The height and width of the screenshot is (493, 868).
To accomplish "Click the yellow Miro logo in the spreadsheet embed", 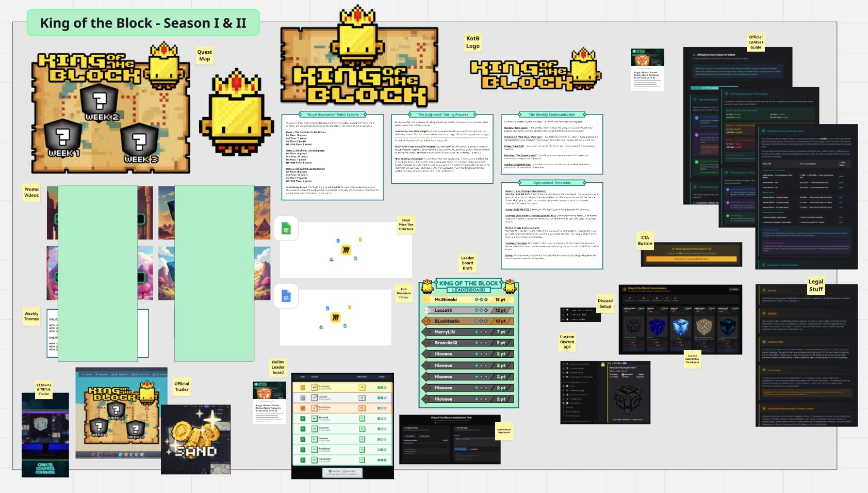I will 346,249.
